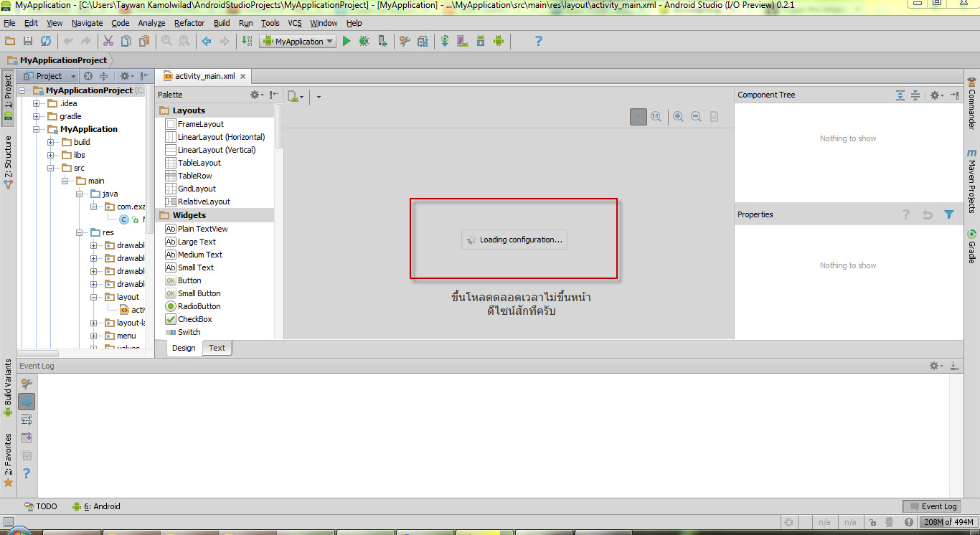Click the Zoom to actual size 1:1 icon
The width and height of the screenshot is (980, 535).
656,116
